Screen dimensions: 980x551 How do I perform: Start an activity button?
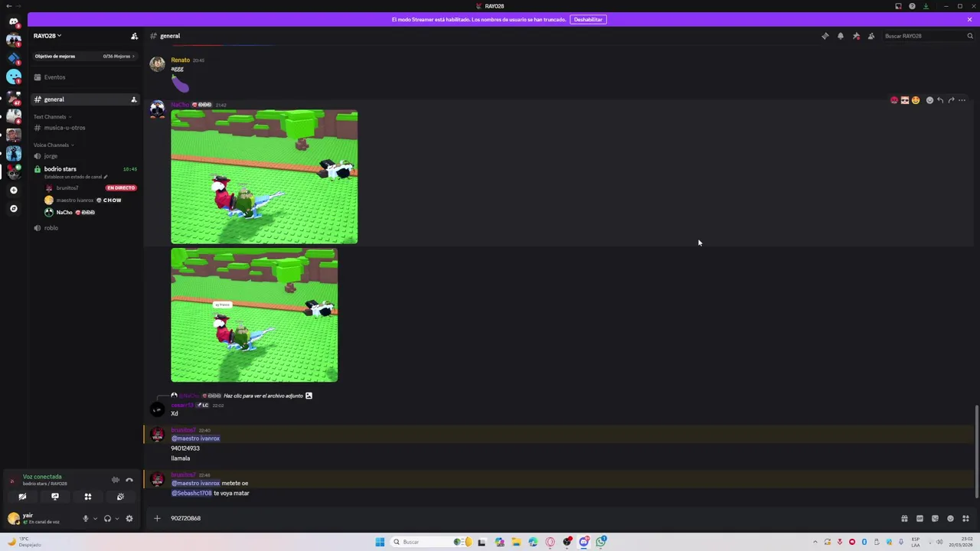point(88,497)
